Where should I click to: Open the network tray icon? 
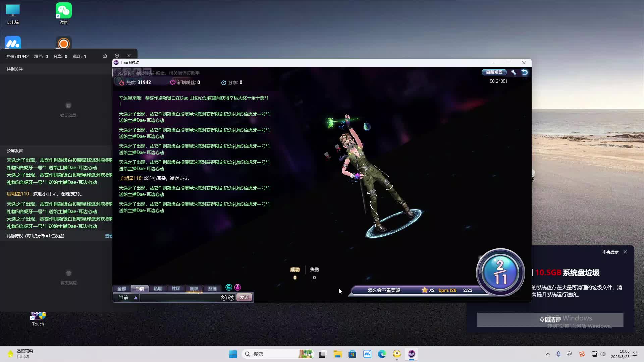(x=594, y=354)
